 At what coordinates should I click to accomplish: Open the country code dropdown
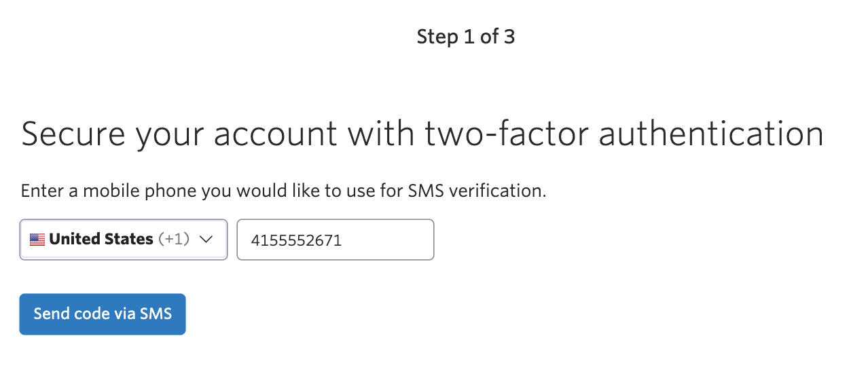coord(123,240)
